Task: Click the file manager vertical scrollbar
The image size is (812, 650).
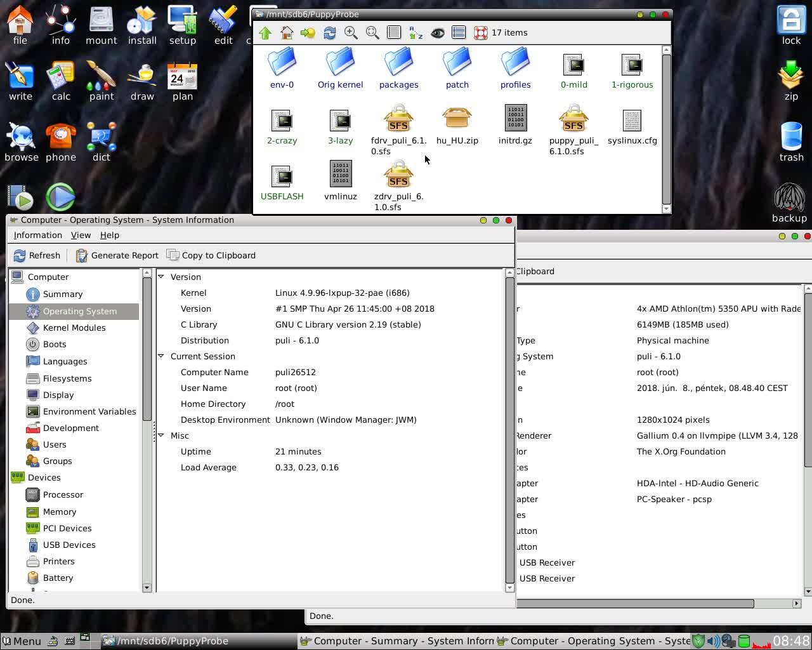Action: click(666, 130)
